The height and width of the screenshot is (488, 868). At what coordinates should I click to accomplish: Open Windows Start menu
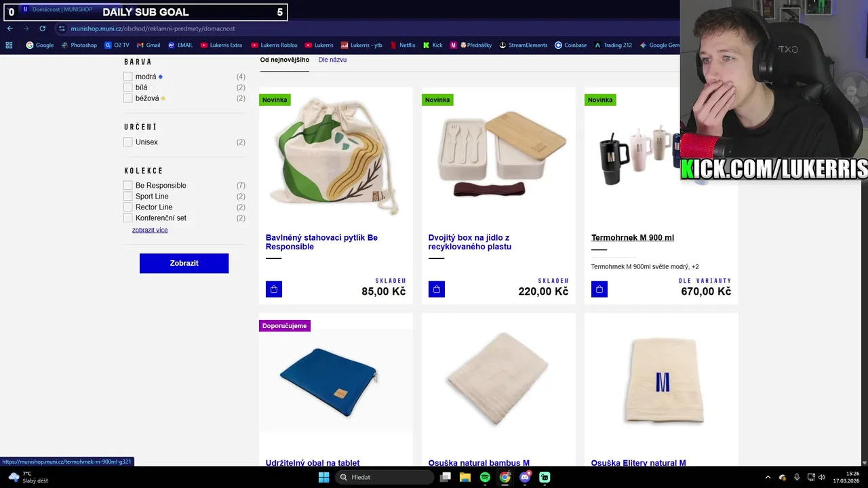323,477
